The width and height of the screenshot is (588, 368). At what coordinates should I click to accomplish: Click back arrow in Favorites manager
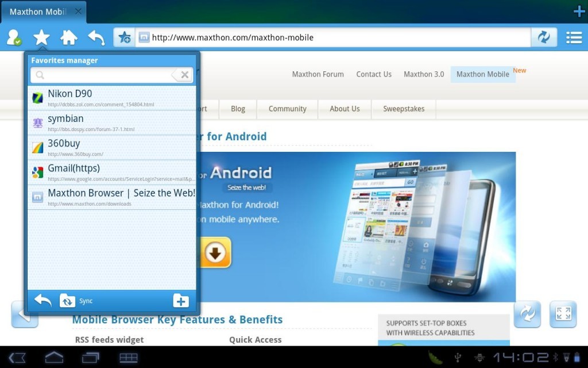point(42,301)
